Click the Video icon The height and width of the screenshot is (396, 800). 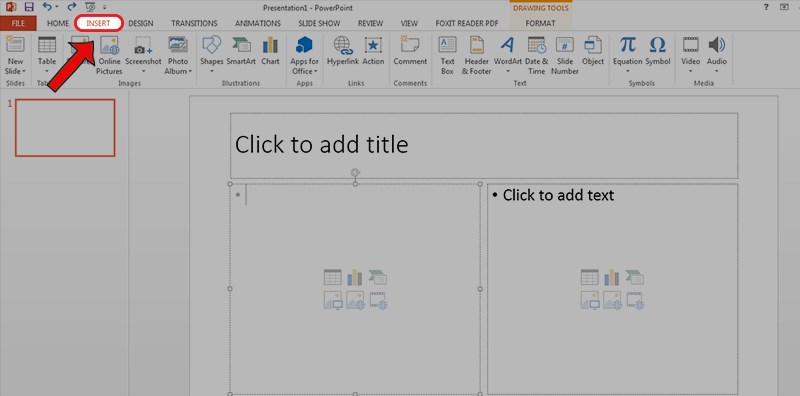coord(690,45)
